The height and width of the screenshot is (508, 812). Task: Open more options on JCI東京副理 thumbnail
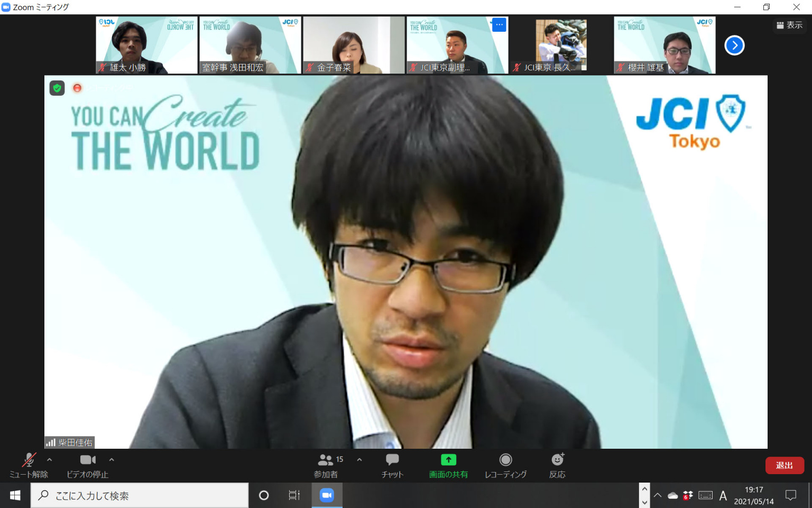click(499, 25)
